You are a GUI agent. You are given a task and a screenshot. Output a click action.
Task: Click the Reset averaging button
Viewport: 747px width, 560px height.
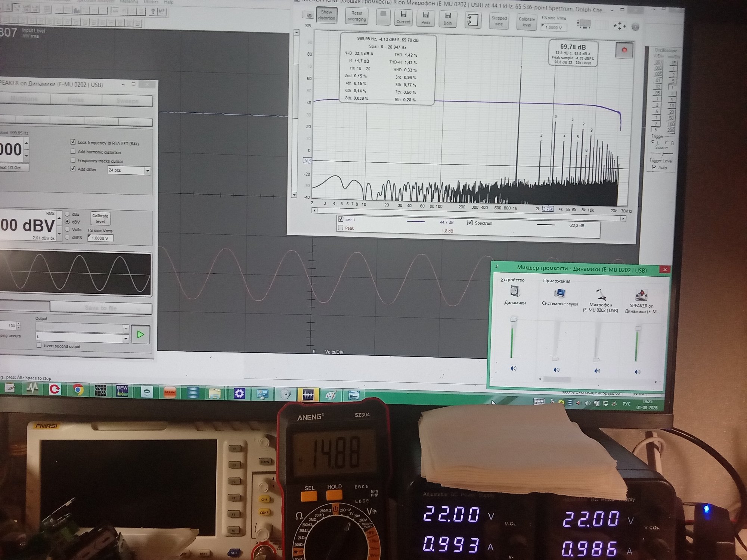pos(356,16)
